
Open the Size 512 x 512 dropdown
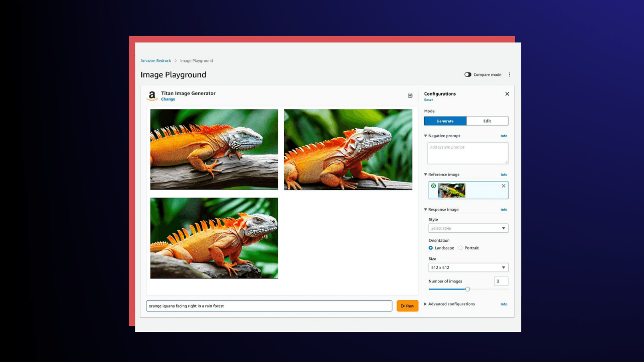pos(468,267)
